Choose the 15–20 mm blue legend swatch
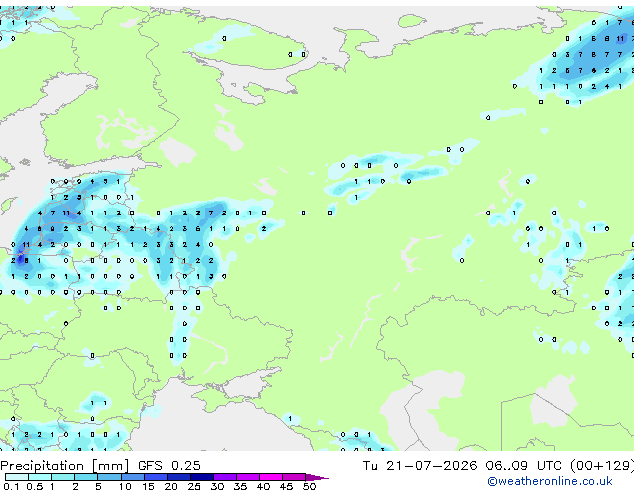This screenshot has width=634, height=490. [155, 477]
